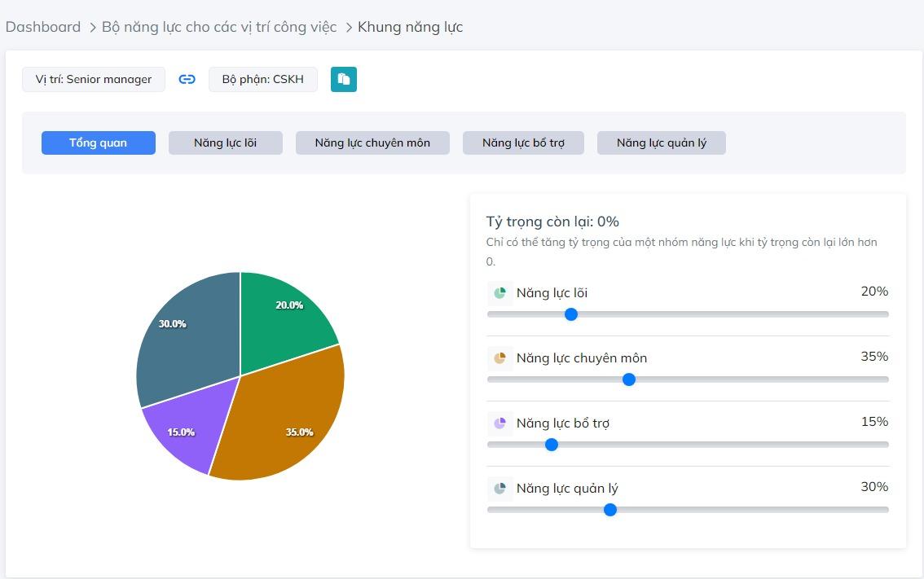Click the Bộ phận: CSKH button
924x579 pixels.
(x=262, y=79)
